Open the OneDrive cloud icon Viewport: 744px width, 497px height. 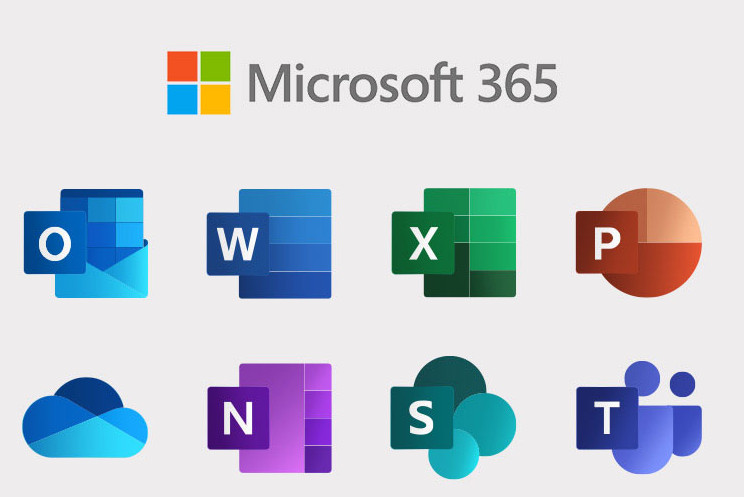click(85, 418)
